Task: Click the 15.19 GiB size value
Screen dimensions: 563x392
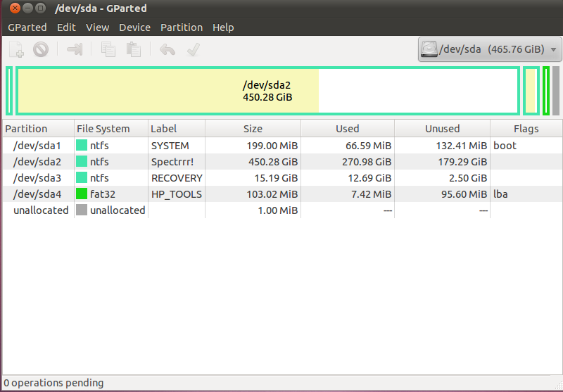Action: tap(276, 178)
